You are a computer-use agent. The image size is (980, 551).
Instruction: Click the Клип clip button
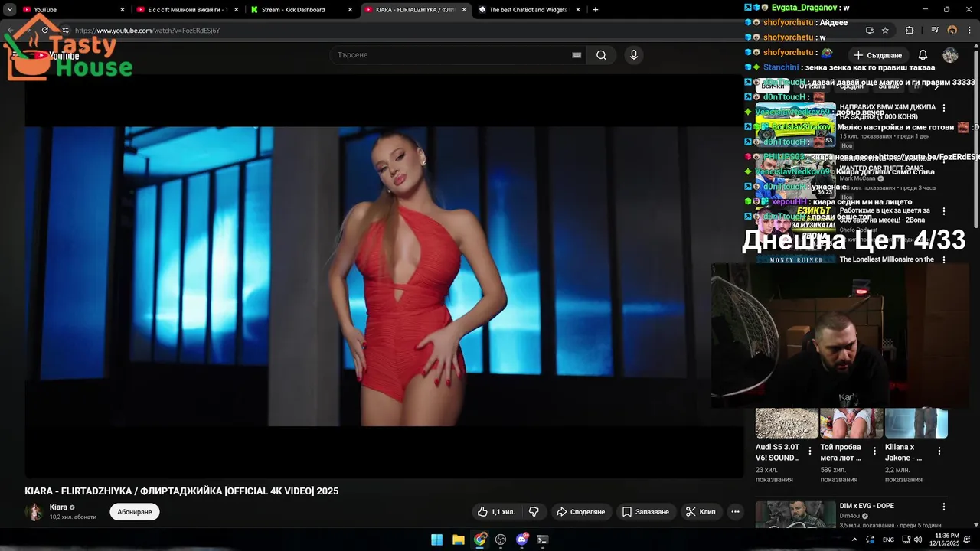coord(701,512)
